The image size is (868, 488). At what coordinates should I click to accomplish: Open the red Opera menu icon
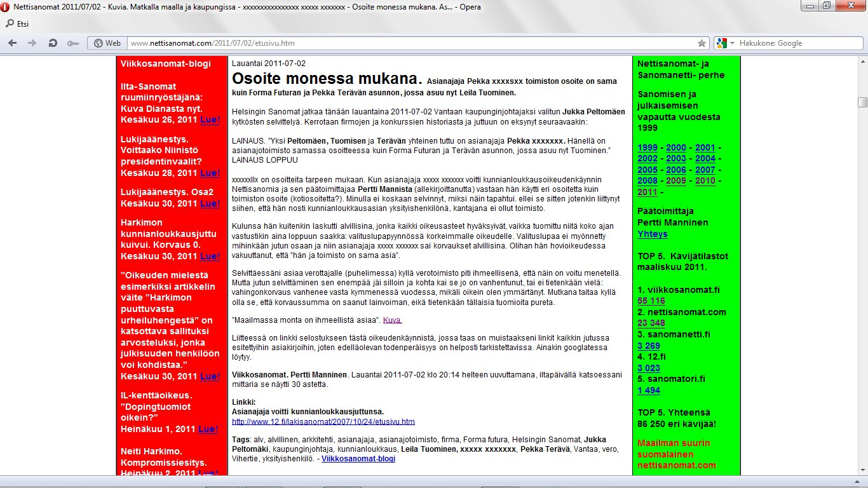pos(6,7)
